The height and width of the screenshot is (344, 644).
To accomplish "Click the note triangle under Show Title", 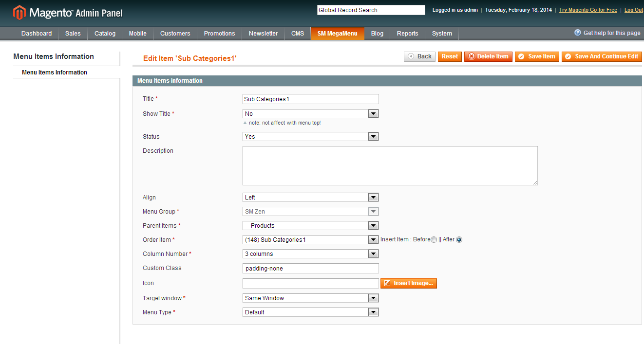I will tap(245, 123).
